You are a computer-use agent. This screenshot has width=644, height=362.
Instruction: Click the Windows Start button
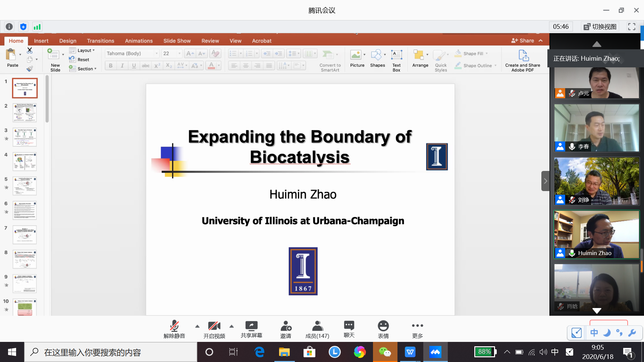click(x=12, y=352)
